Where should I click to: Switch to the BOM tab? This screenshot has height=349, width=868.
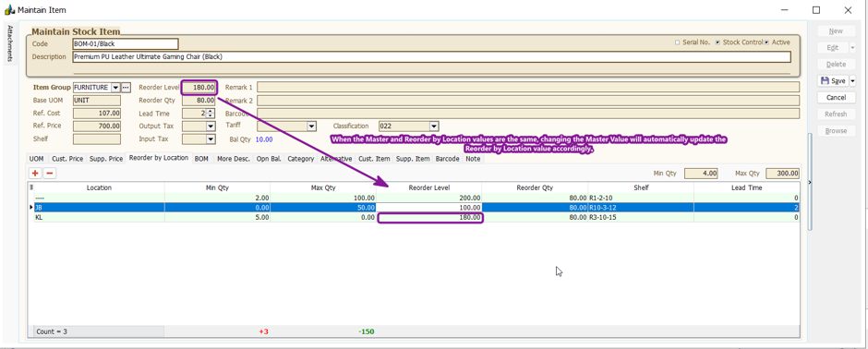point(202,159)
